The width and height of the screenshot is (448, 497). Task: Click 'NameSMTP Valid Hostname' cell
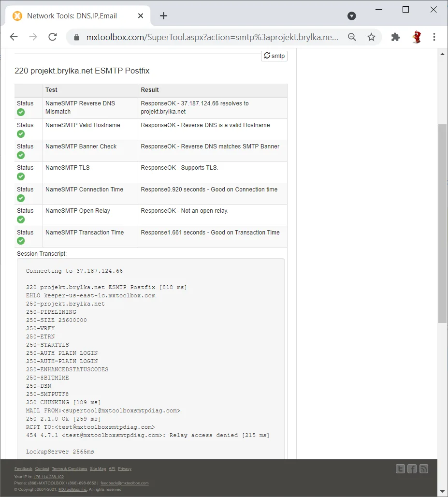click(x=90, y=129)
